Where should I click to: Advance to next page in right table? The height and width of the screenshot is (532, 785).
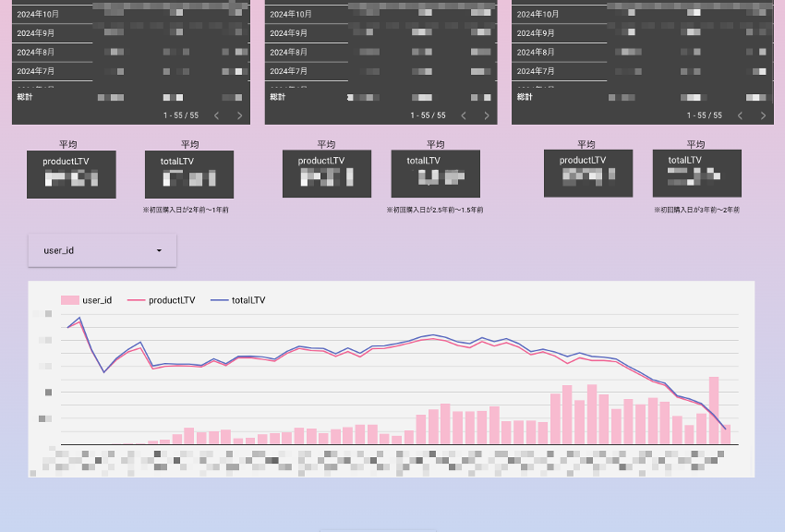coord(763,115)
